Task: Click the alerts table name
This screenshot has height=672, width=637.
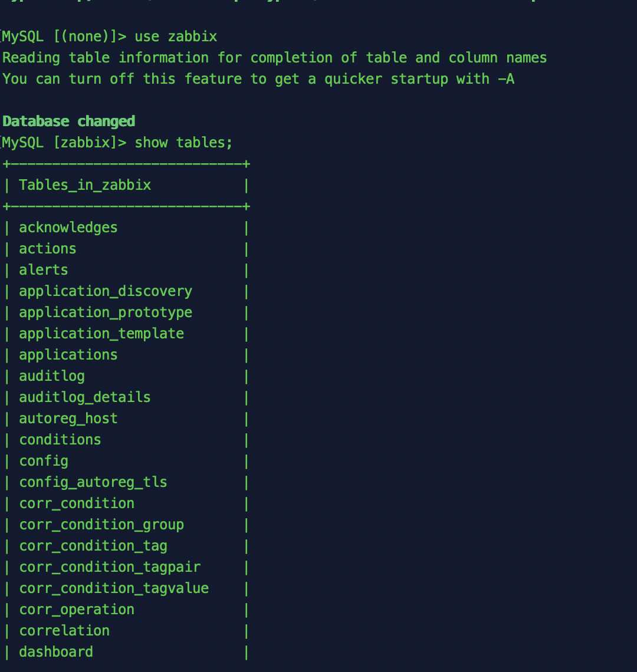Action: (x=44, y=270)
